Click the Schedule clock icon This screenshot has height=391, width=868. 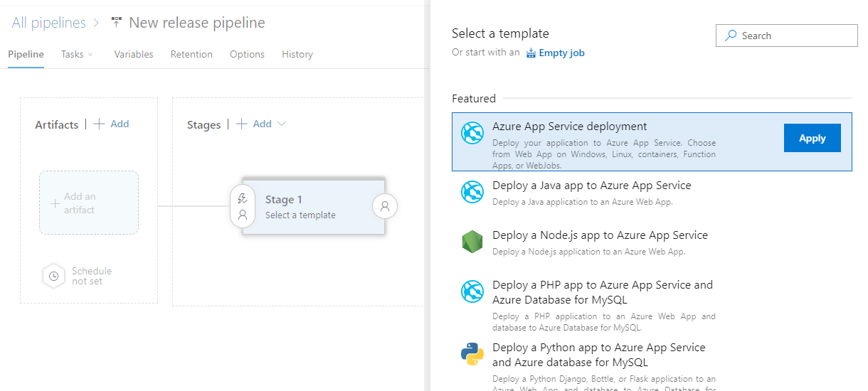(54, 276)
